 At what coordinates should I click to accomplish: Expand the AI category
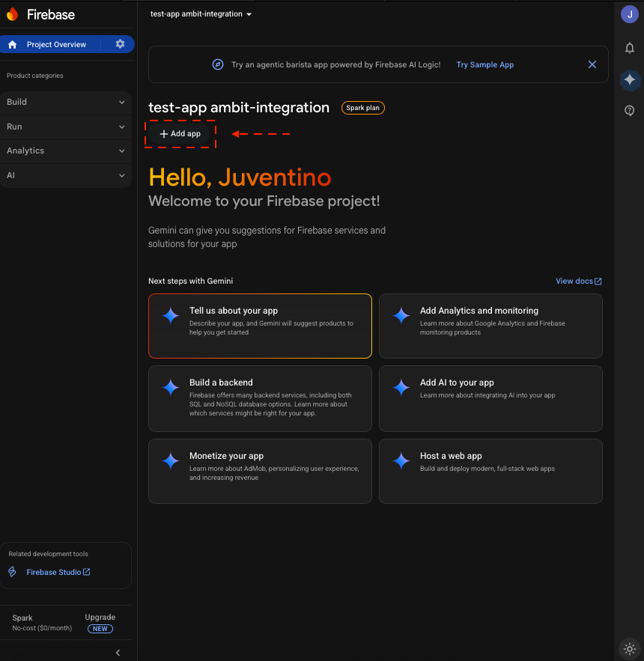point(67,175)
